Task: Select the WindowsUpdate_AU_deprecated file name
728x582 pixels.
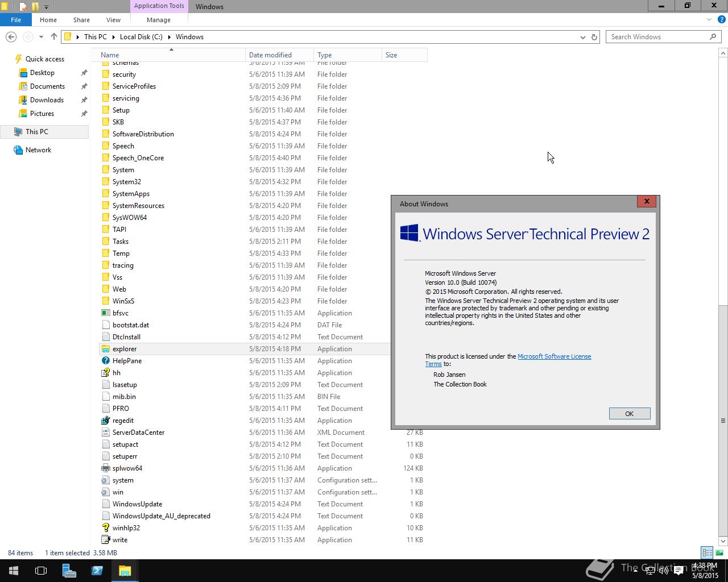Action: (162, 516)
